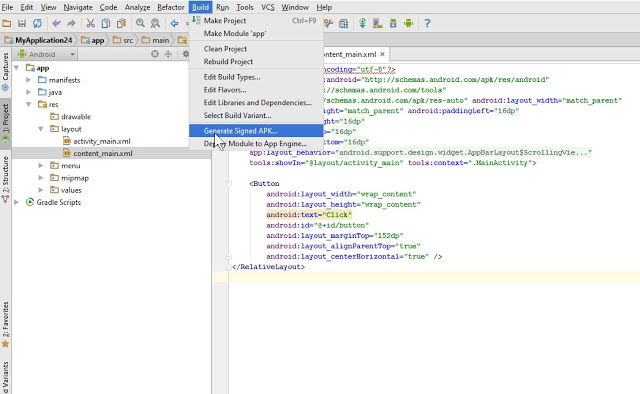Screen dimensions: 640x394
Task: Toggle the 7: Structure side tool tab
Action: 5,179
